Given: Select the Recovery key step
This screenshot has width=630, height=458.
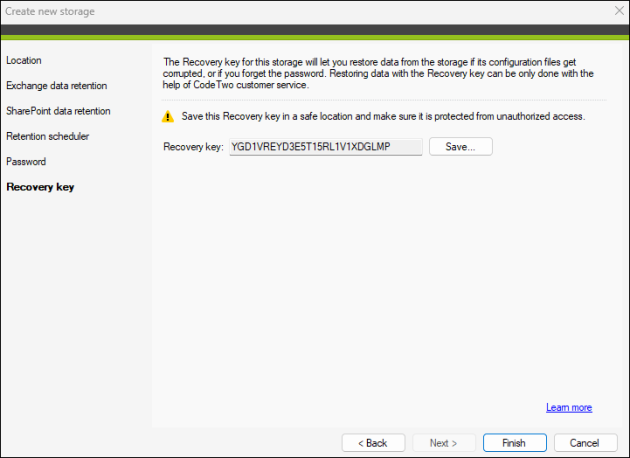Looking at the screenshot, I should pos(40,187).
